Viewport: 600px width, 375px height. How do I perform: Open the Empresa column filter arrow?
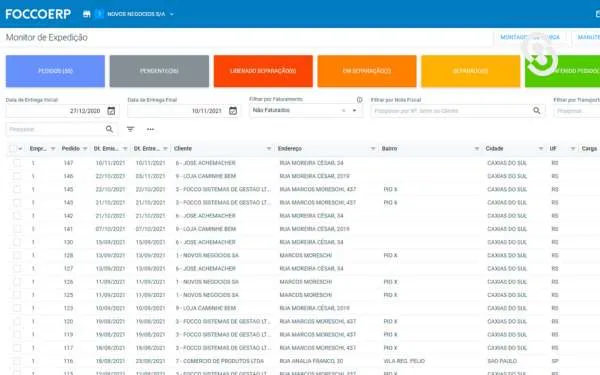pos(53,148)
